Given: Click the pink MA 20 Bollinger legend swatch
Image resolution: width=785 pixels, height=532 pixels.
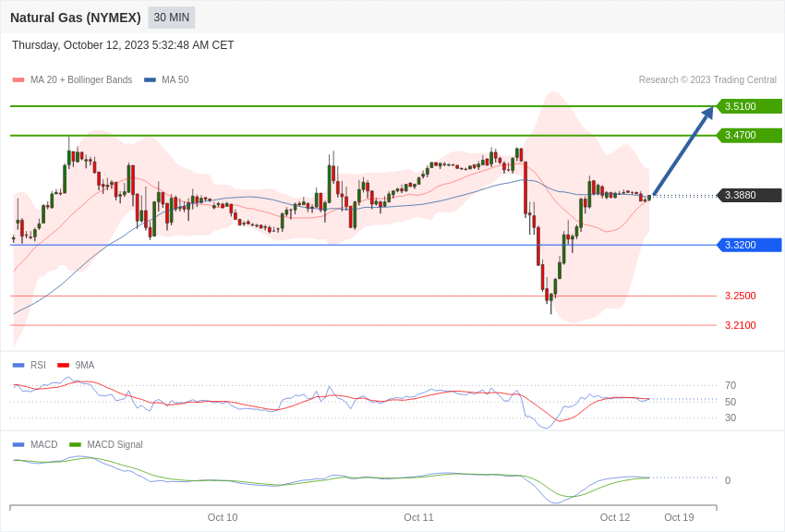Looking at the screenshot, I should click(x=18, y=80).
